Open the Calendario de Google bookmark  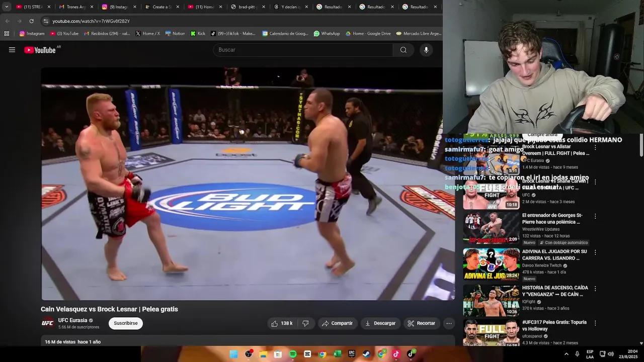click(285, 34)
